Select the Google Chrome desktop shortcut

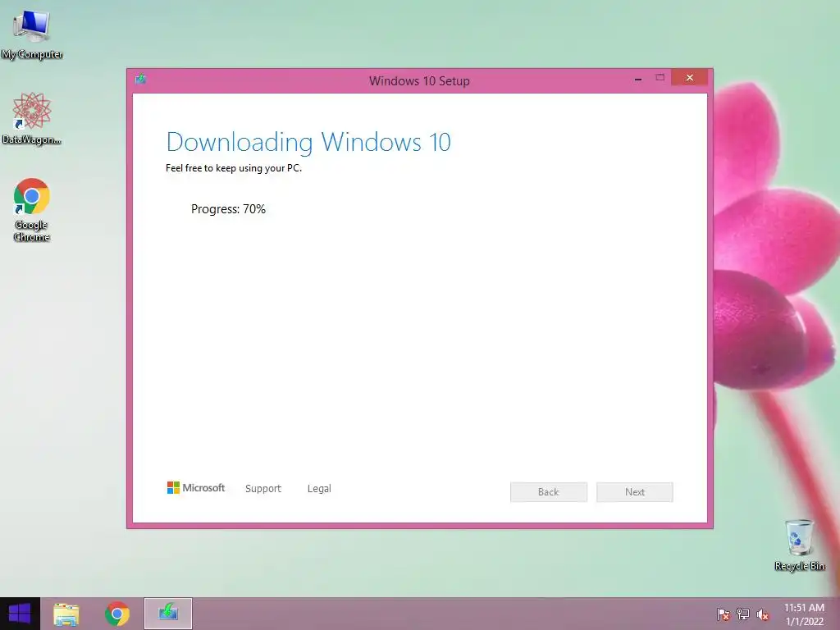32,209
